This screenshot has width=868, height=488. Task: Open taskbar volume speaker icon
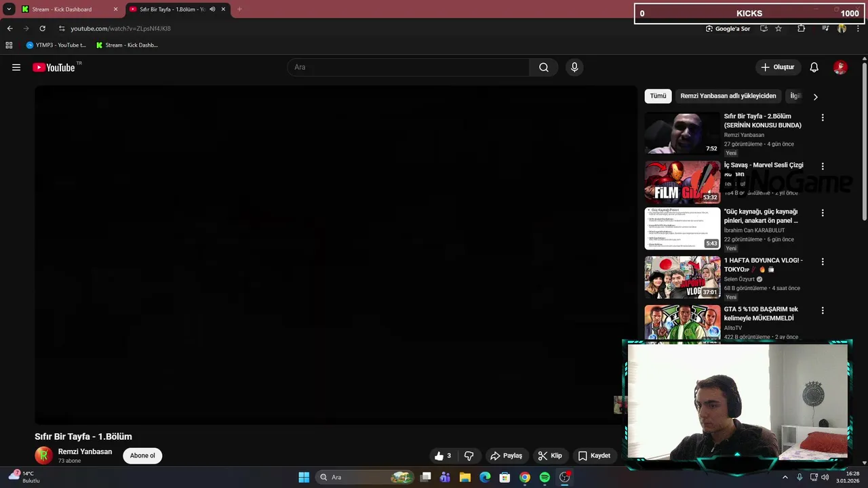[825, 477]
